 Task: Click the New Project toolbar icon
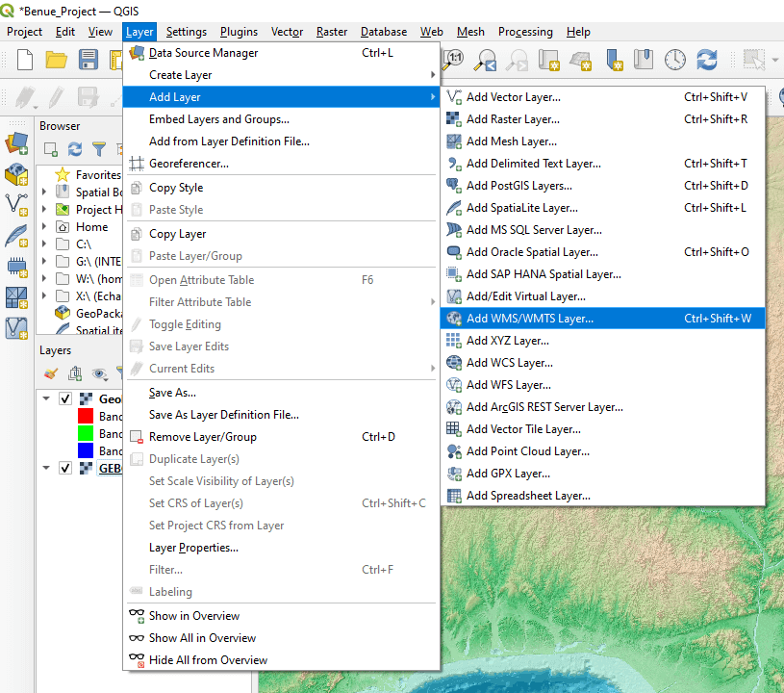tap(25, 60)
